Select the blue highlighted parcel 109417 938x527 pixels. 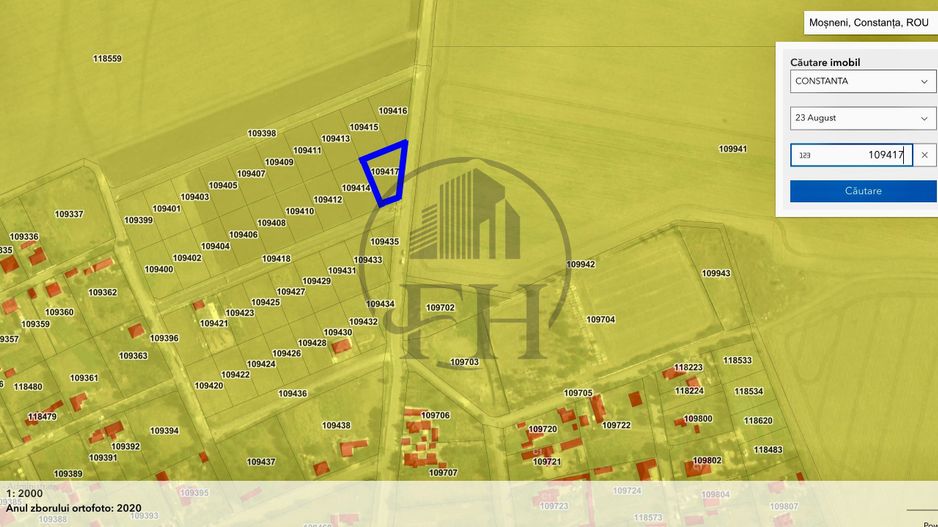(384, 172)
